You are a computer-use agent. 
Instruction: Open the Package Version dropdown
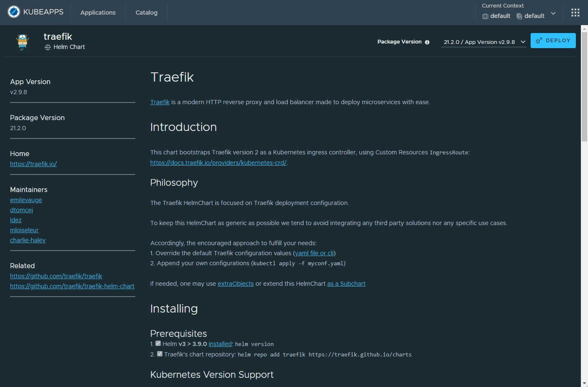[484, 42]
